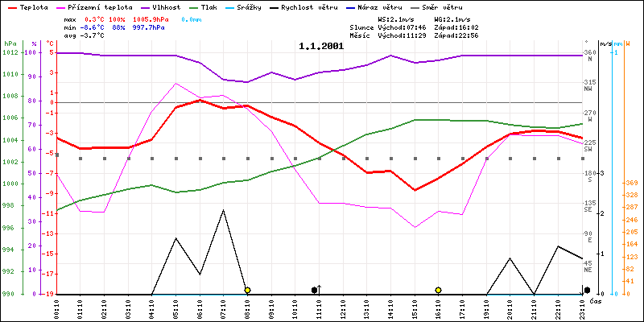Click the red Teplota legend line

(11, 6)
